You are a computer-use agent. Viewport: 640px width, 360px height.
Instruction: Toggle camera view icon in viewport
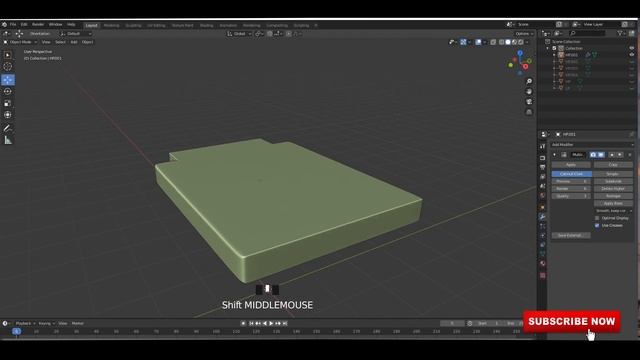pos(529,102)
